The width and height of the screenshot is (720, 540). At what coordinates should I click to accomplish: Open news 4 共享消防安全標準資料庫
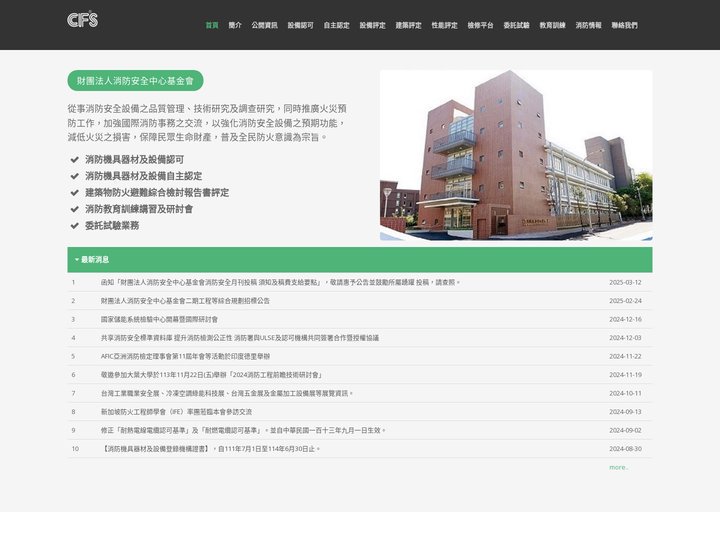click(x=240, y=338)
